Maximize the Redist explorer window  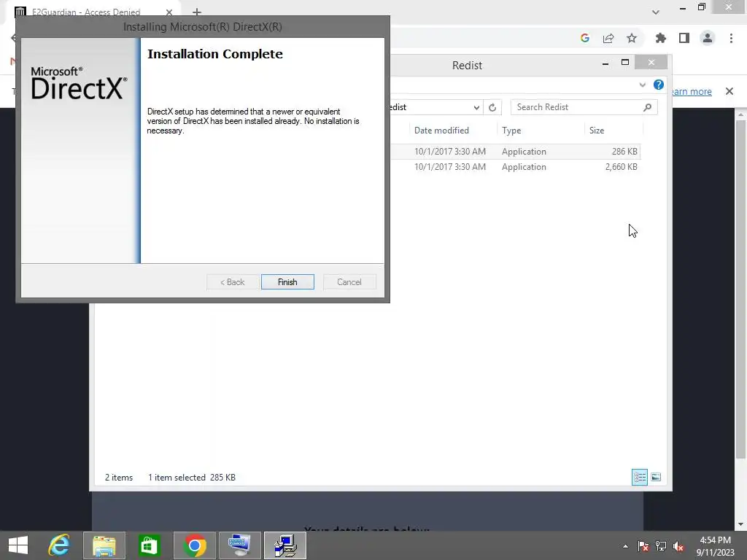(625, 63)
